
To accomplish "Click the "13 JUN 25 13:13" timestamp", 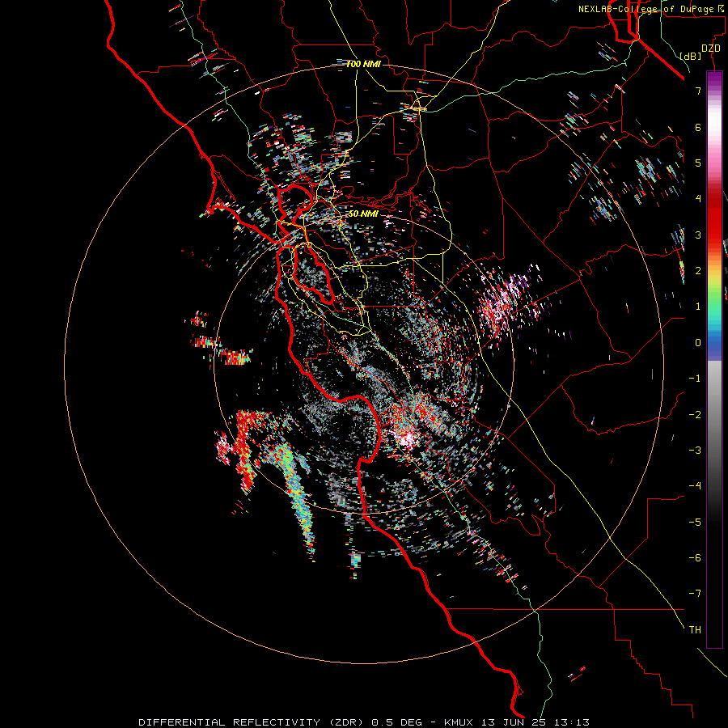I will 536,722.
